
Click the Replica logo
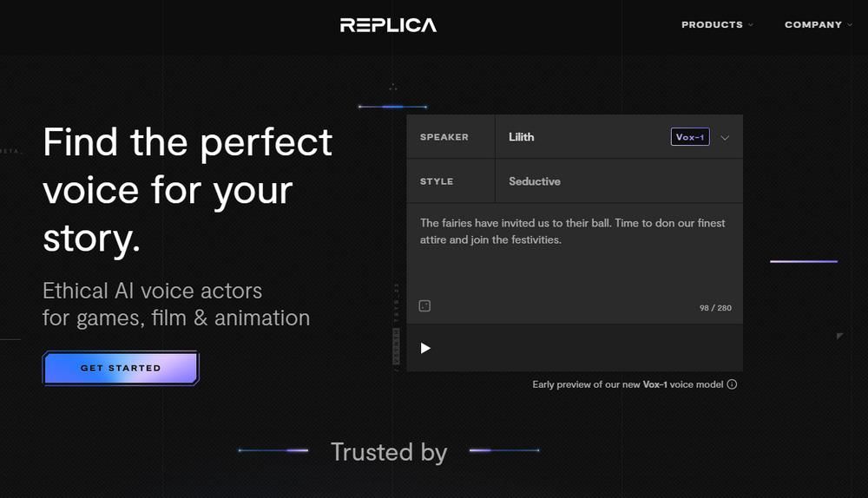(x=388, y=25)
